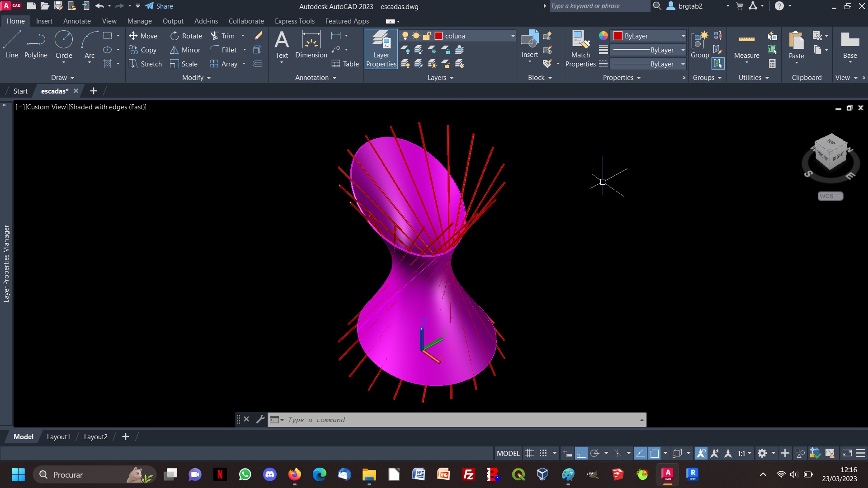
Task: Select the Arc tool
Action: (90, 45)
